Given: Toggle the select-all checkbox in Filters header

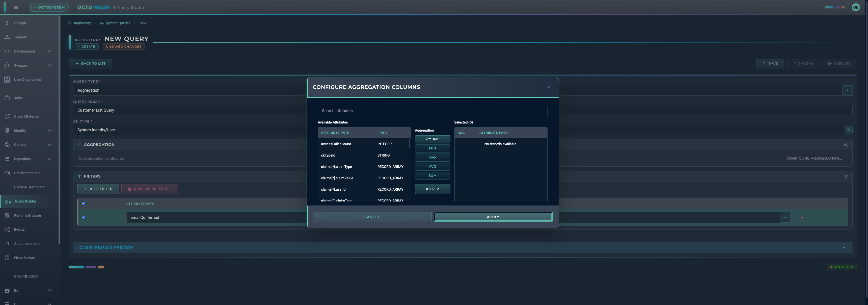Looking at the screenshot, I should click(83, 203).
